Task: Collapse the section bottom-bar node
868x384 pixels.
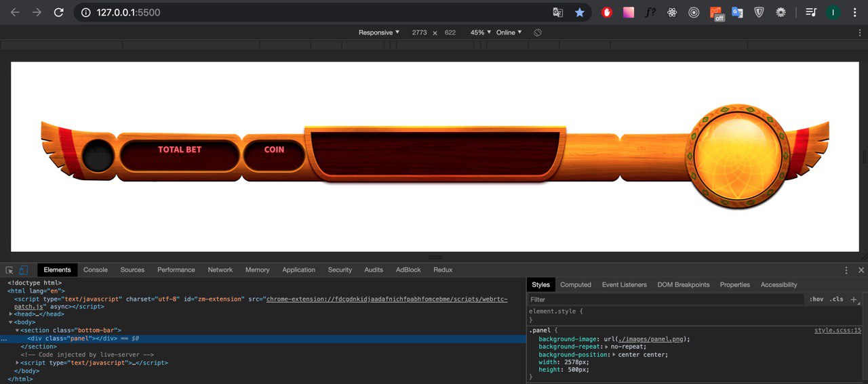Action: (x=18, y=330)
